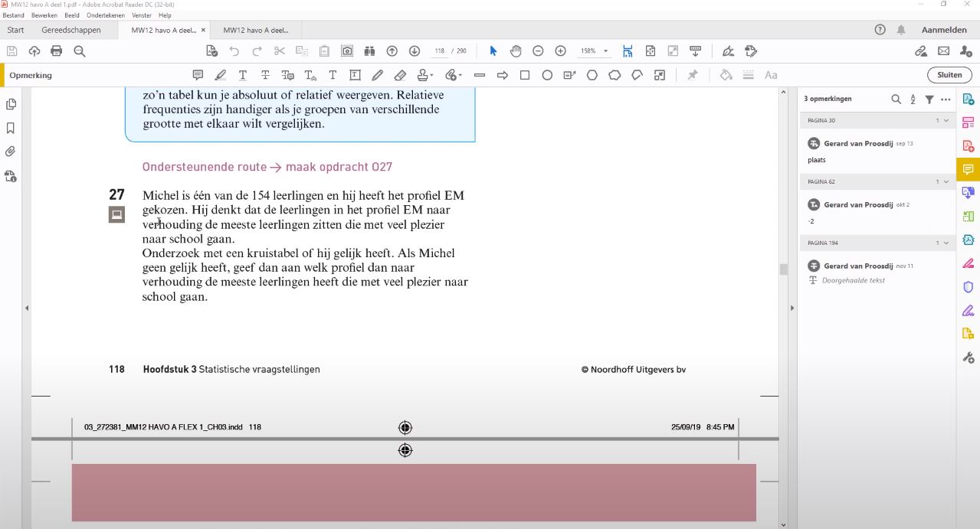The width and height of the screenshot is (980, 529).
Task: Click the document vertical scrollbar thumb
Action: (x=782, y=269)
